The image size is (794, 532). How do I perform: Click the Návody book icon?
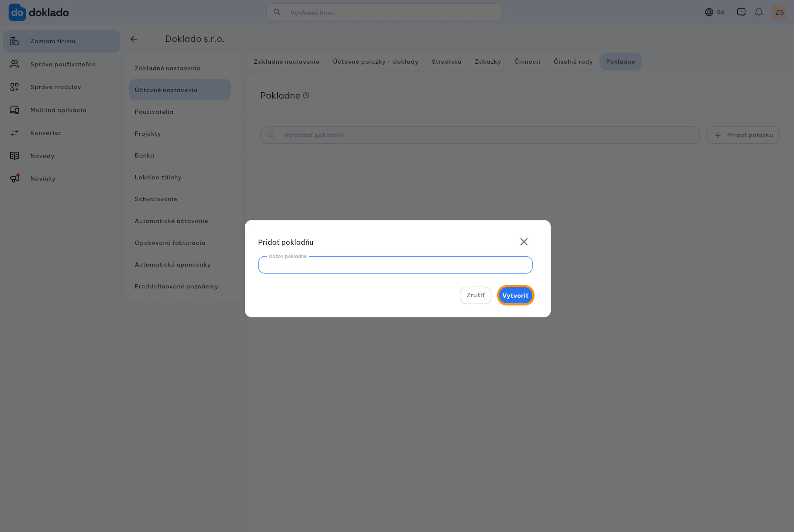click(15, 156)
